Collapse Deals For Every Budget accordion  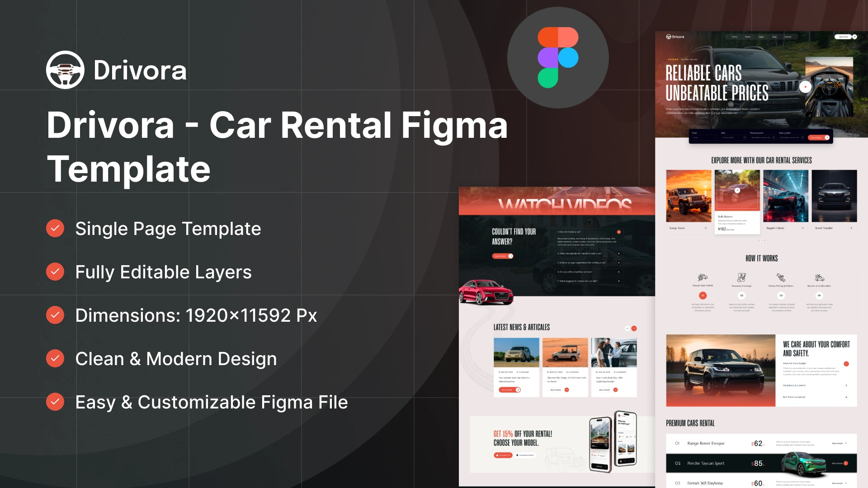tap(846, 364)
